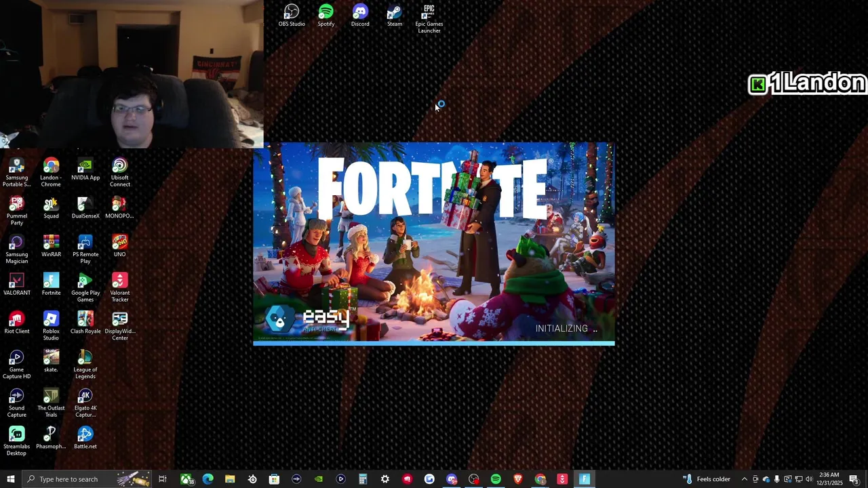Select the Elgato 4K Capture desktop icon
This screenshot has height=488, width=868.
(x=85, y=403)
